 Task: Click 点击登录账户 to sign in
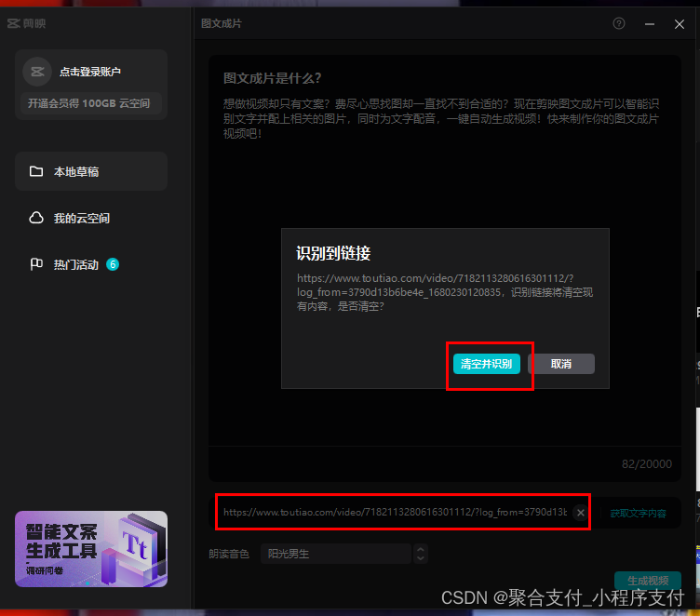90,72
